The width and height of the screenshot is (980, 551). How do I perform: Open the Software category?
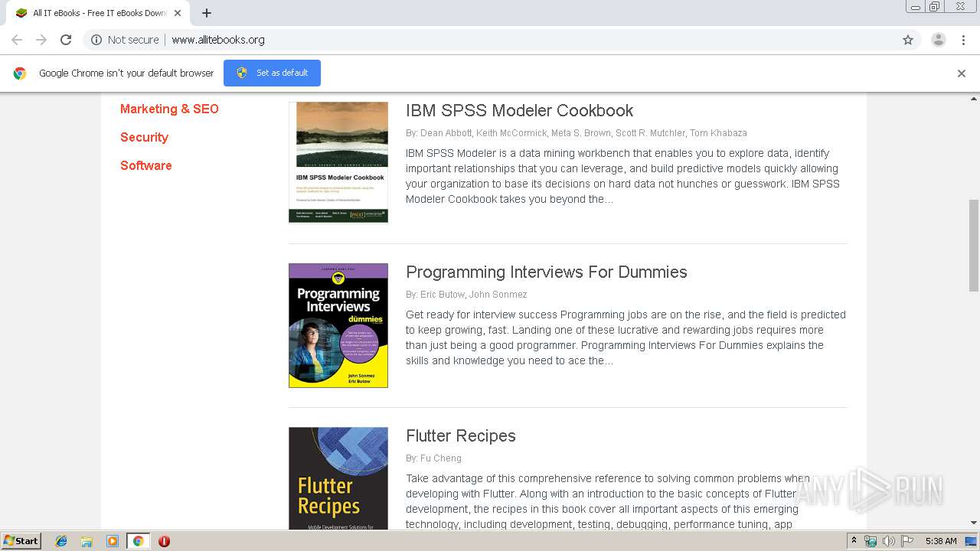point(145,165)
